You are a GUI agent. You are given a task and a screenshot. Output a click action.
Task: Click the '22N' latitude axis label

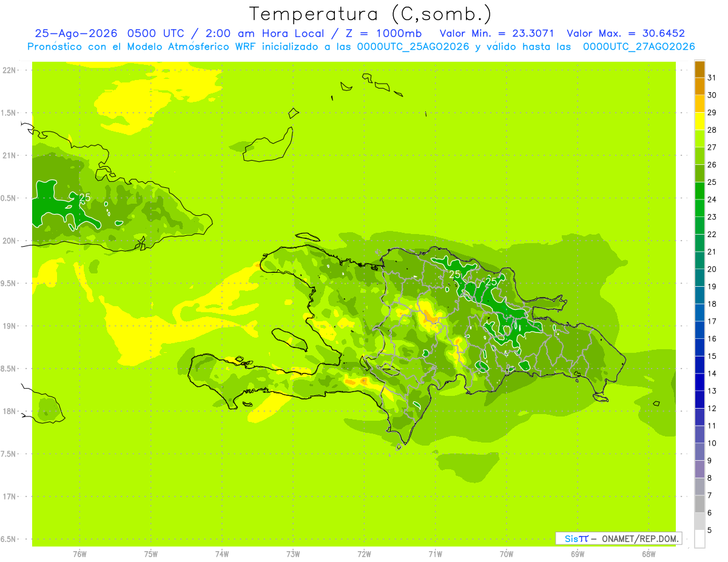coord(10,70)
